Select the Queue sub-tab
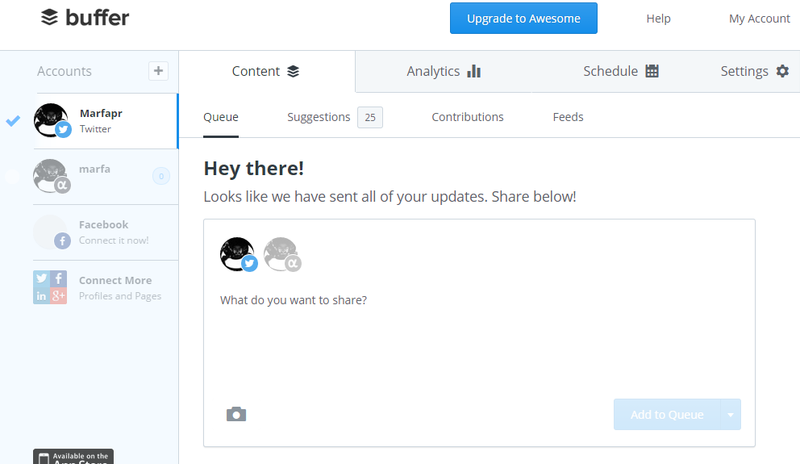 click(x=221, y=117)
